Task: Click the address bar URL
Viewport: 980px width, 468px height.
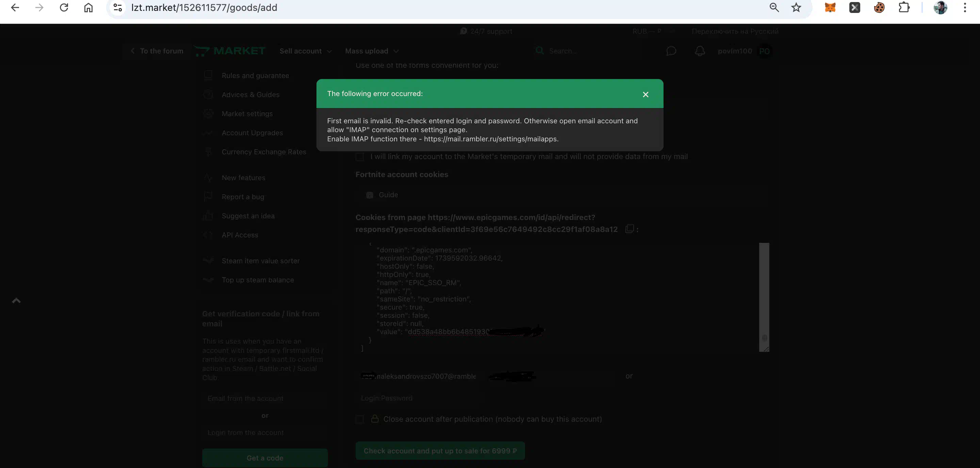Action: [204, 7]
